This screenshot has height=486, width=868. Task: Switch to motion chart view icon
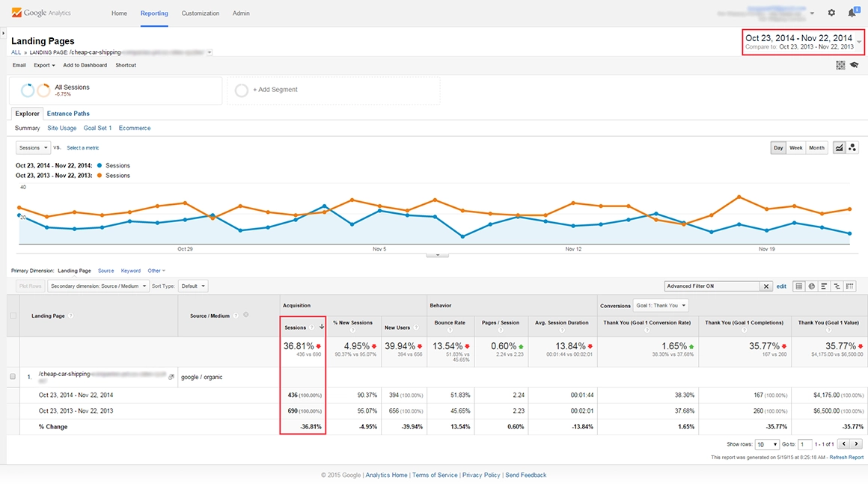point(852,148)
